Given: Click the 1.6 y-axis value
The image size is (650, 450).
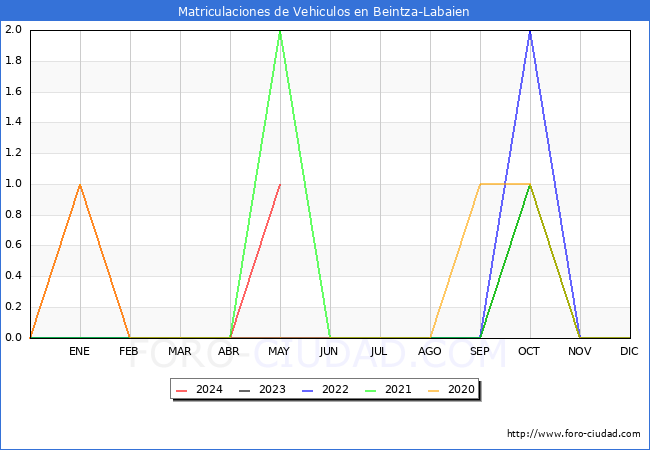Looking at the screenshot, I should [13, 91].
